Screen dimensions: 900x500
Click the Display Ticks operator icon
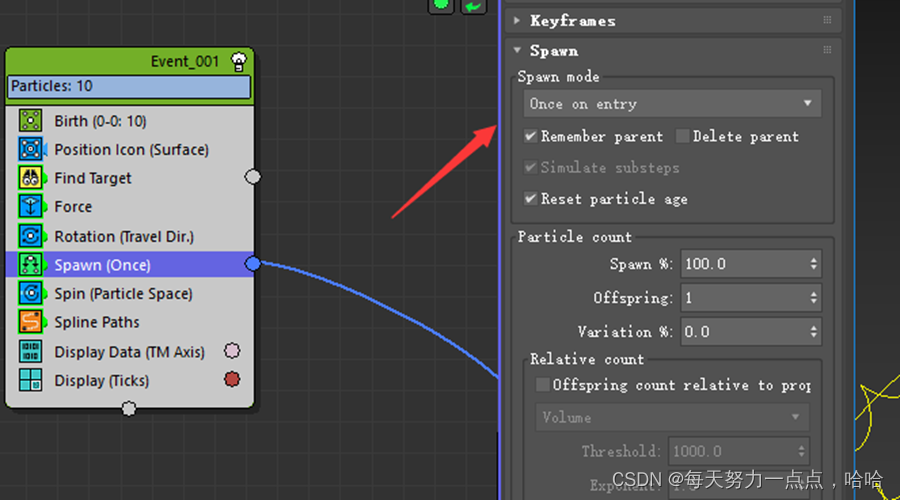pyautogui.click(x=30, y=380)
